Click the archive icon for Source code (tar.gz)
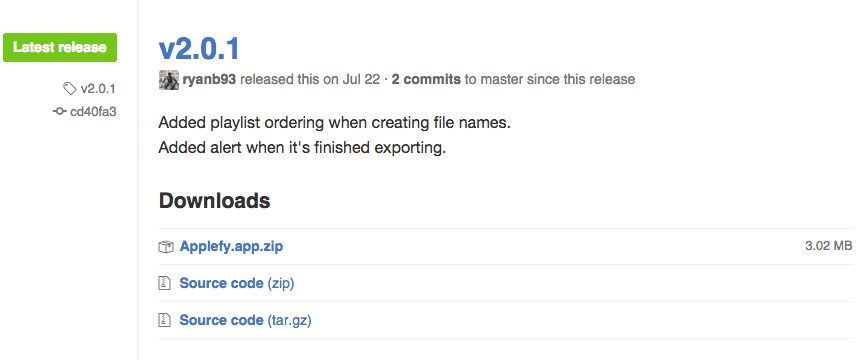The image size is (865, 360). point(164,320)
